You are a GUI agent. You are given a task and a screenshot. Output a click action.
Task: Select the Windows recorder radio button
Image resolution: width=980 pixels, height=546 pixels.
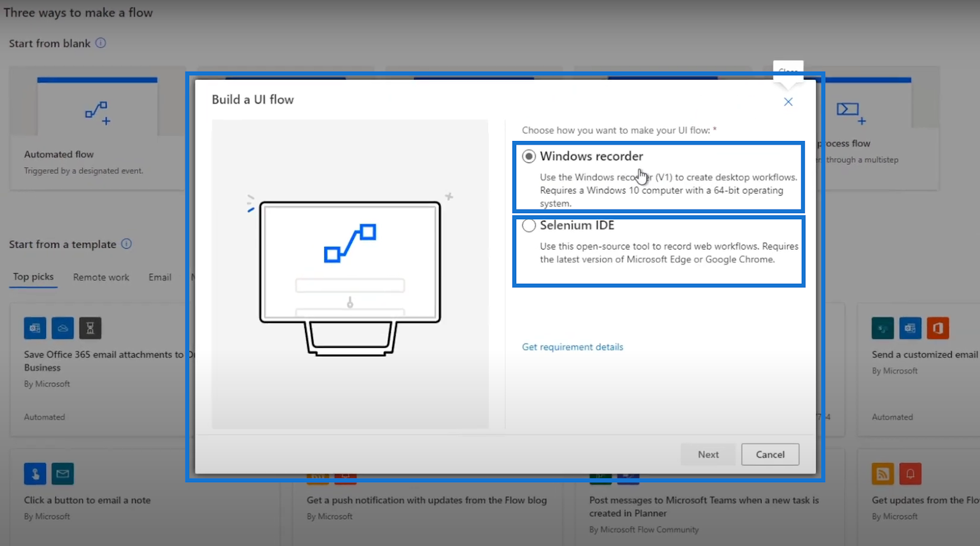point(529,156)
